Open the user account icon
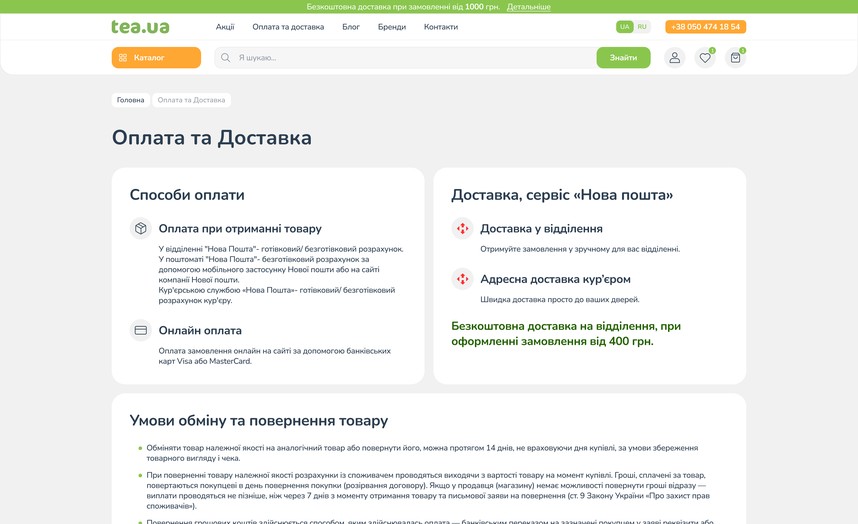 [x=675, y=57]
